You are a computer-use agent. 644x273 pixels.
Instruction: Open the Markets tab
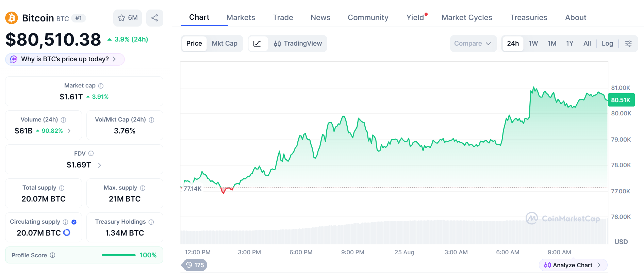241,17
